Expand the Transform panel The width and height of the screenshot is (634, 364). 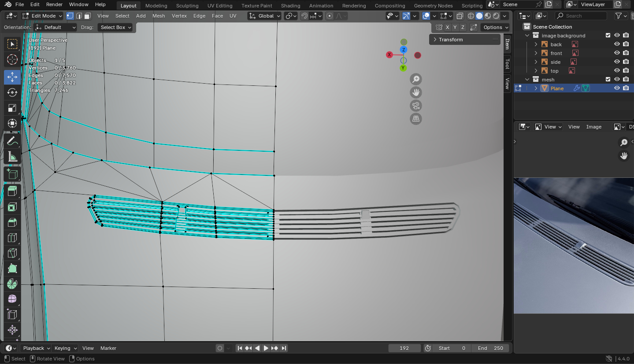[465, 40]
